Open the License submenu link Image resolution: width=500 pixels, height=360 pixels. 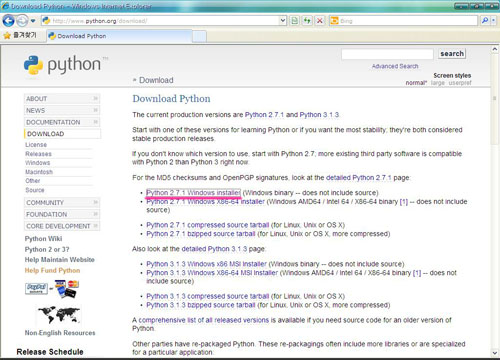pos(36,145)
